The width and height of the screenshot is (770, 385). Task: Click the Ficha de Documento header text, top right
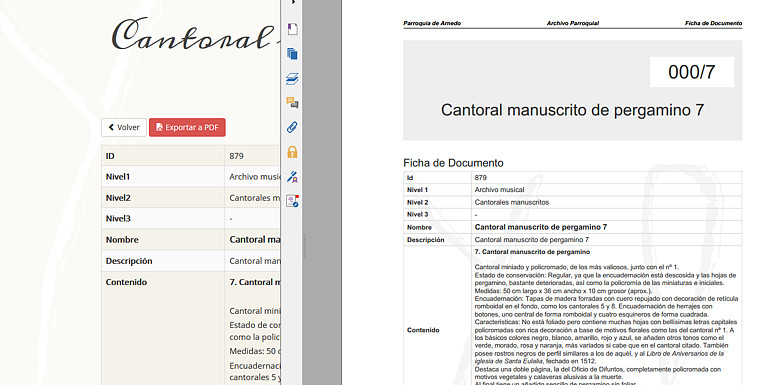point(714,23)
